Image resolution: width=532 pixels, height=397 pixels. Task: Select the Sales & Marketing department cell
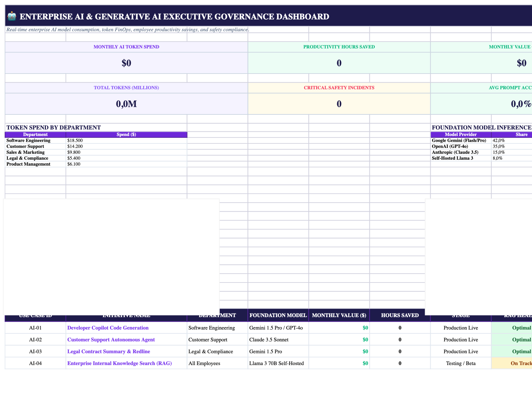(x=35, y=152)
